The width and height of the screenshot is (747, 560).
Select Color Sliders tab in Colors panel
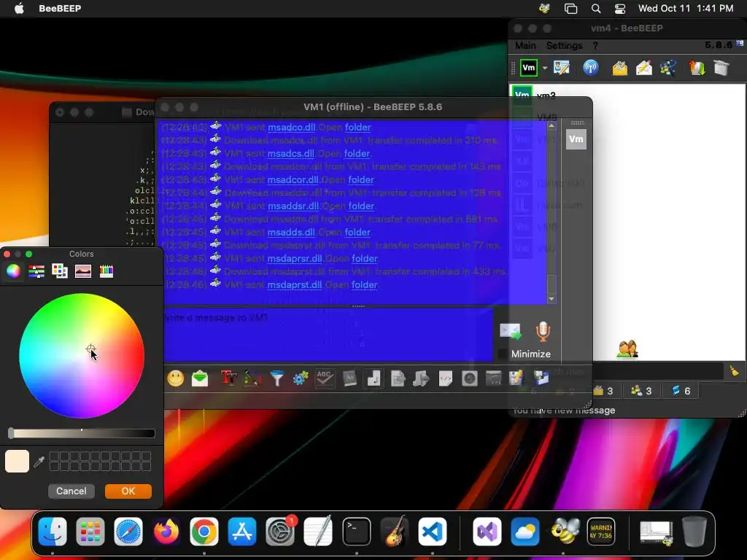point(36,271)
